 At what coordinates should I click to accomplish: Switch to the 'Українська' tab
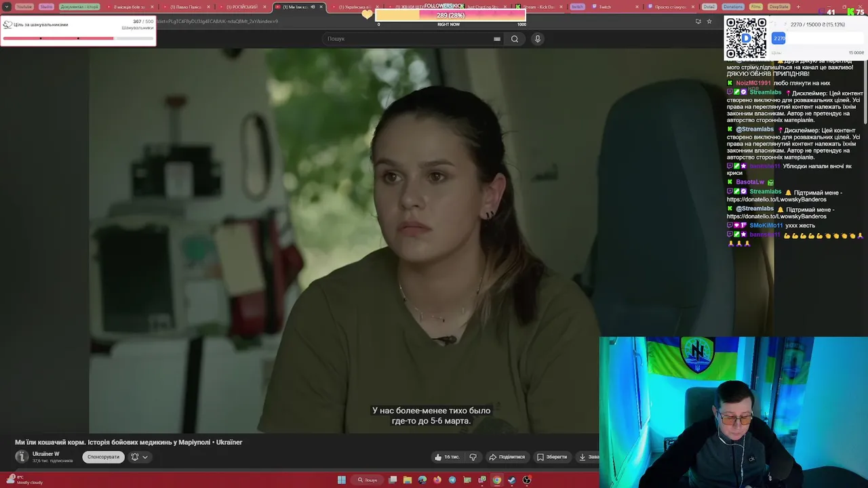354,7
